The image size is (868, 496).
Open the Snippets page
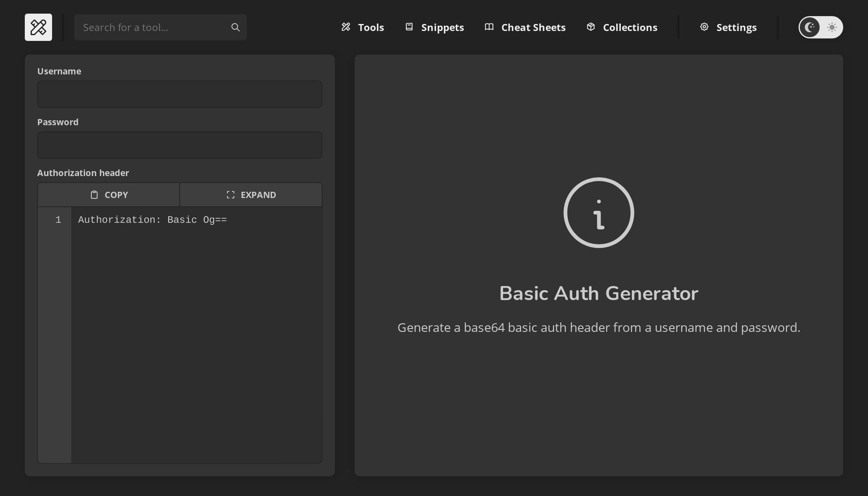tap(434, 27)
